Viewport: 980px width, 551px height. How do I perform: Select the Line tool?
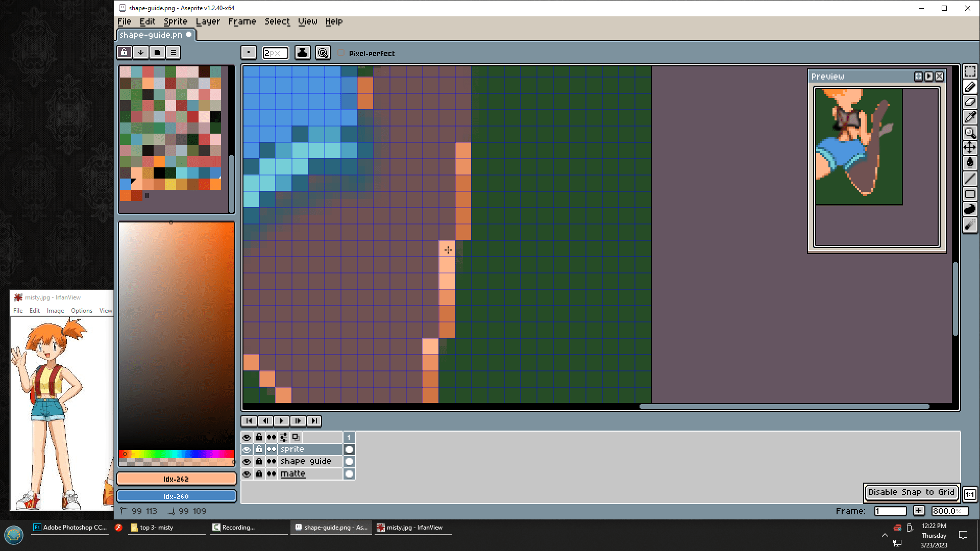[x=970, y=179]
